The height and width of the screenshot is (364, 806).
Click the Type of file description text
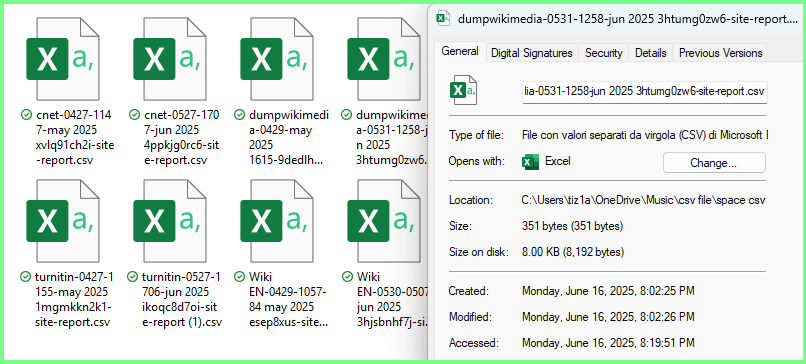pyautogui.click(x=645, y=135)
